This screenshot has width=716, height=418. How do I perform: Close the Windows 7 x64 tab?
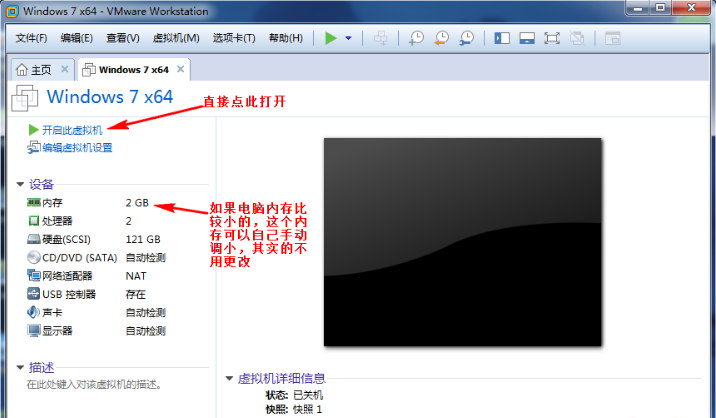(x=180, y=69)
